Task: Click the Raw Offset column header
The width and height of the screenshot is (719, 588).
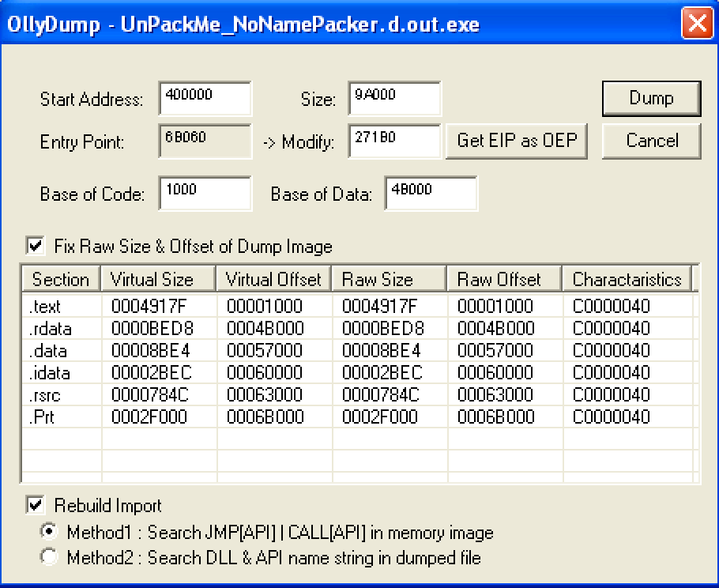Action: 505,279
